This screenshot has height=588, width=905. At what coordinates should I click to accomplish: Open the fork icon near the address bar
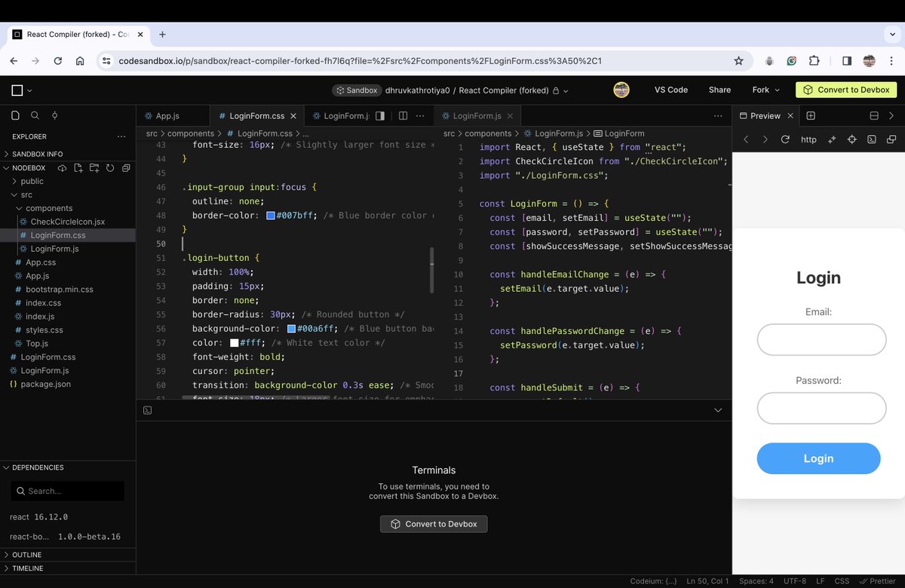762,90
